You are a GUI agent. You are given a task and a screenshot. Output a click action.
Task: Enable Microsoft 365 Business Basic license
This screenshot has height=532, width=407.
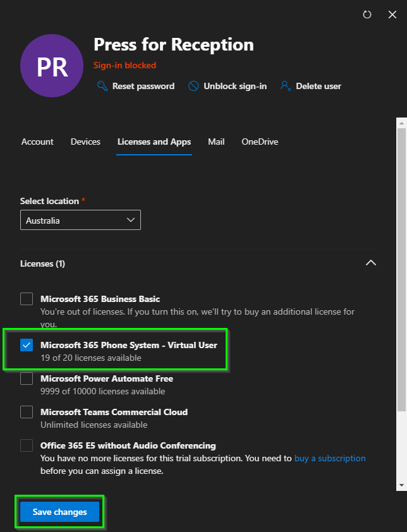[27, 299]
